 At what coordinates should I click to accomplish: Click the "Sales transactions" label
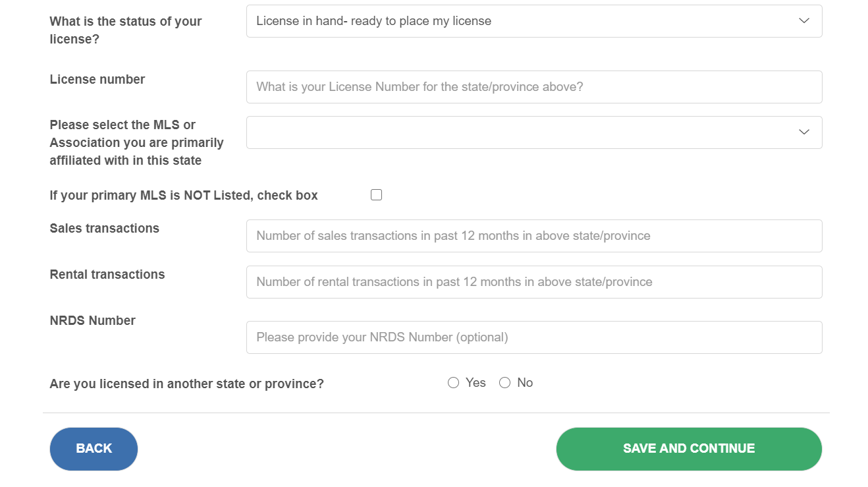(105, 229)
